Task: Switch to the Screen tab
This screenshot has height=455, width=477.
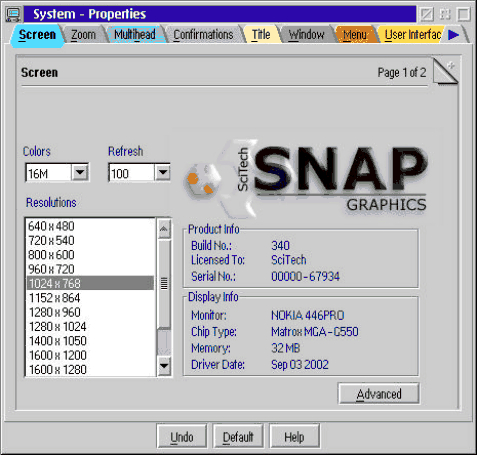Action: tap(37, 35)
